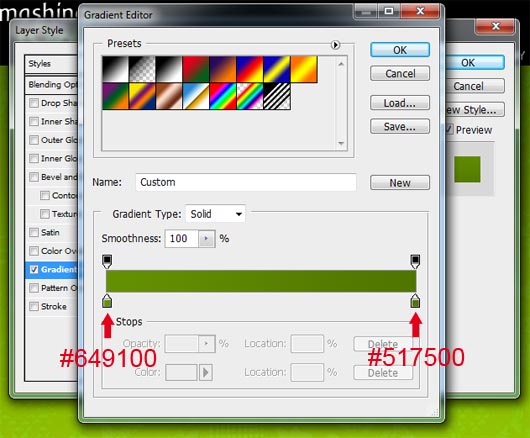Select the left opacity stop
Screen dimensions: 530x438
coord(107,262)
